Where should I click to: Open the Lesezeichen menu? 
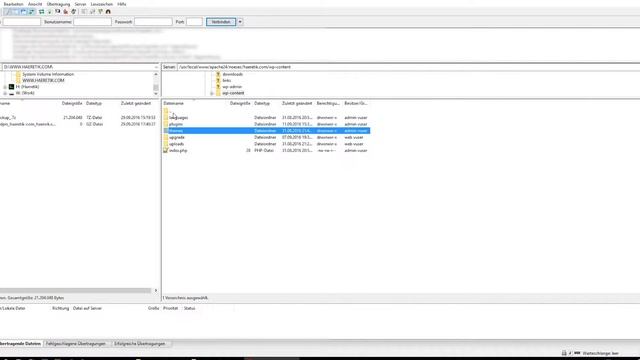102,4
